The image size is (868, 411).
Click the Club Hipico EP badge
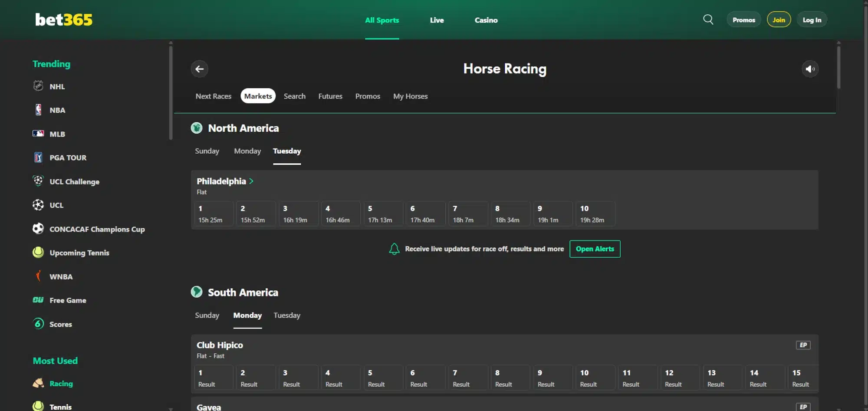pos(803,345)
